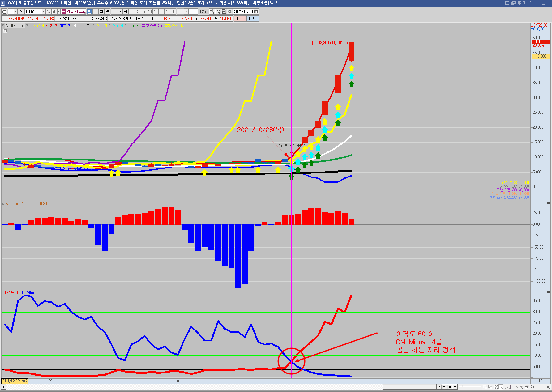
Task: Toggle the 세미시스코 price series checkbox
Action: click(x=3, y=26)
